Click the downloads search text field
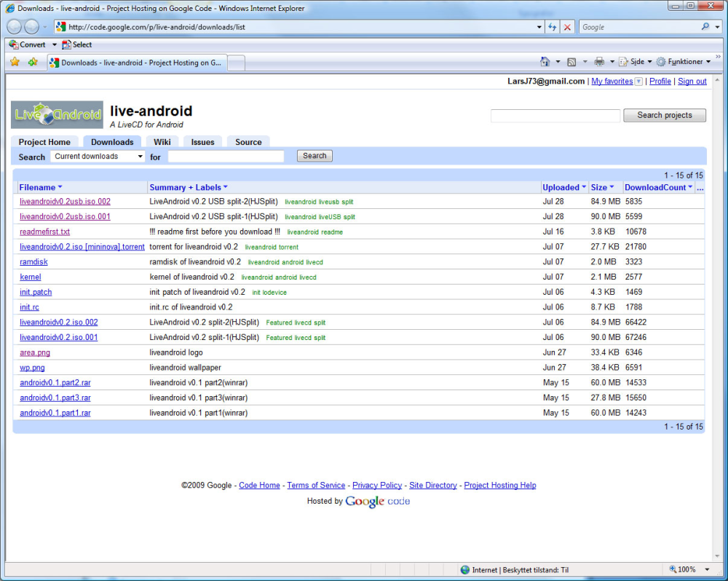This screenshot has height=581, width=728. pyautogui.click(x=226, y=156)
